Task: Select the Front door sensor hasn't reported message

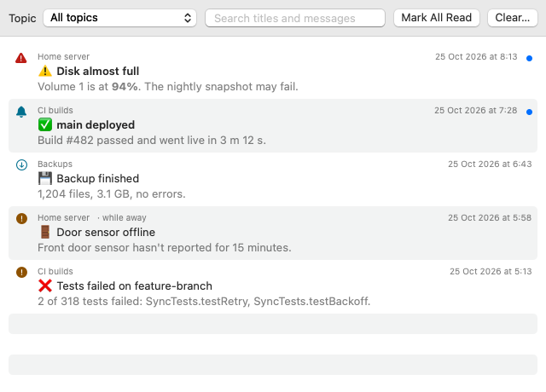Action: 165,248
